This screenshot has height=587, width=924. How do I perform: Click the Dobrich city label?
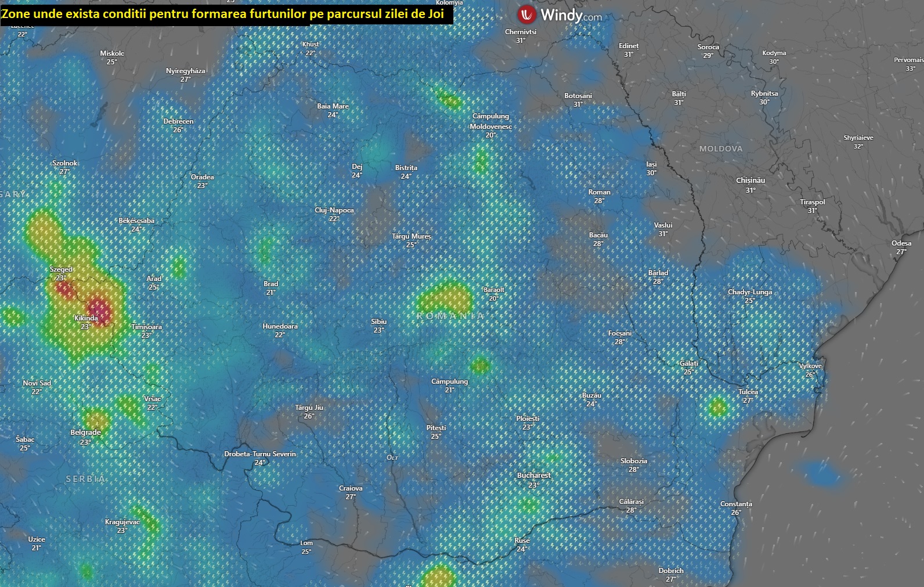(671, 571)
